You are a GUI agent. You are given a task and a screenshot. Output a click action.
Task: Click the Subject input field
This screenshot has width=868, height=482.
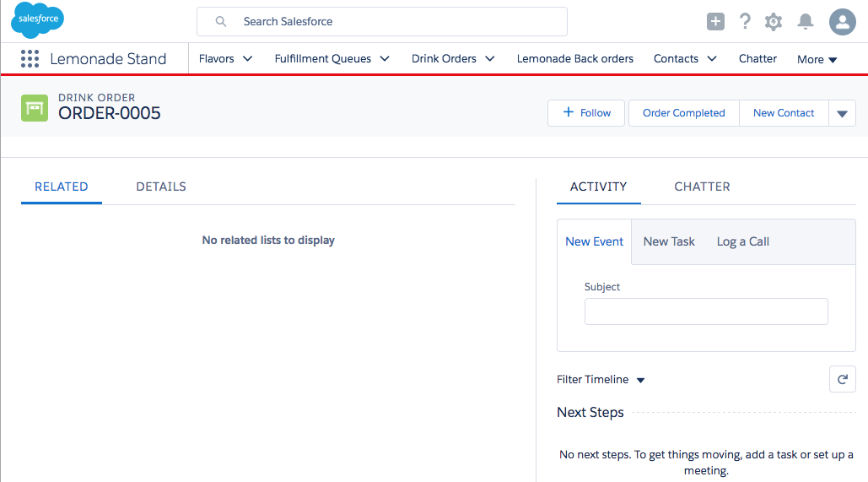706,311
